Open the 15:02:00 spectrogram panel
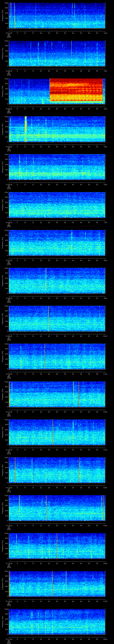The height and width of the screenshot is (644, 114). [x=57, y=54]
